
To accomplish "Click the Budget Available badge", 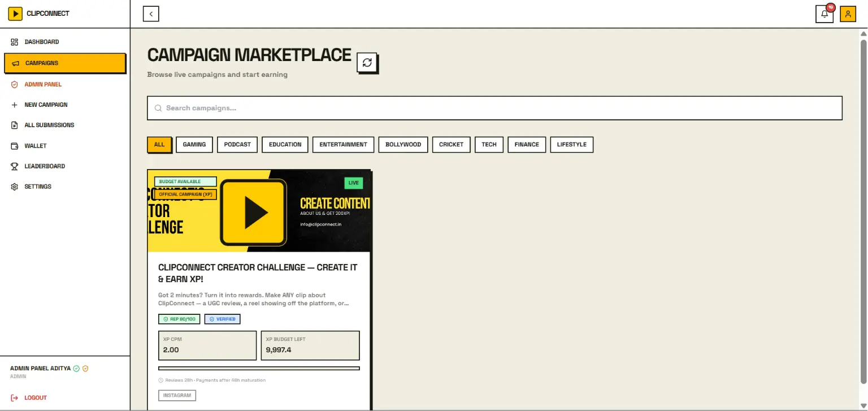I will [185, 182].
